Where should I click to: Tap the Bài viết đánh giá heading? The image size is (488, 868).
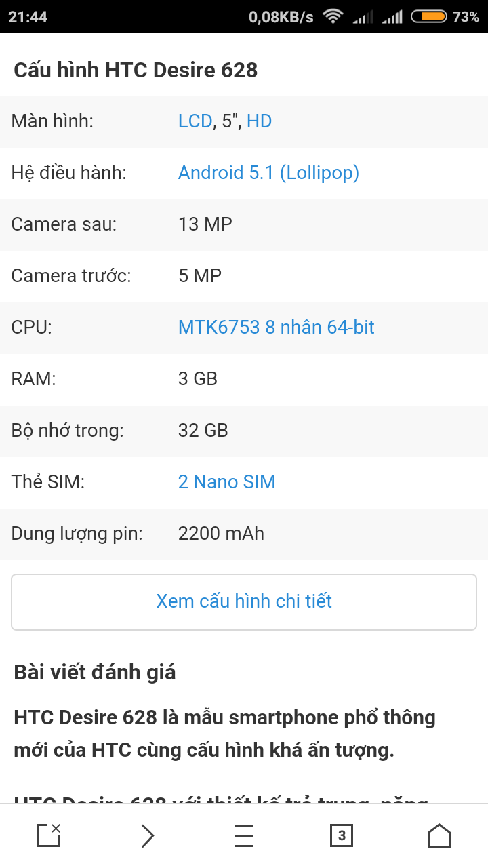coord(94,672)
